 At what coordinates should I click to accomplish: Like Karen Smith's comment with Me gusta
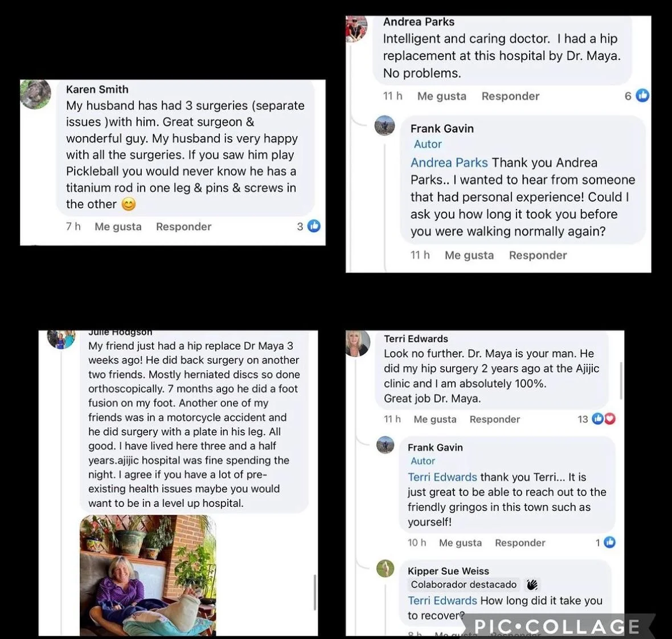pyautogui.click(x=118, y=227)
